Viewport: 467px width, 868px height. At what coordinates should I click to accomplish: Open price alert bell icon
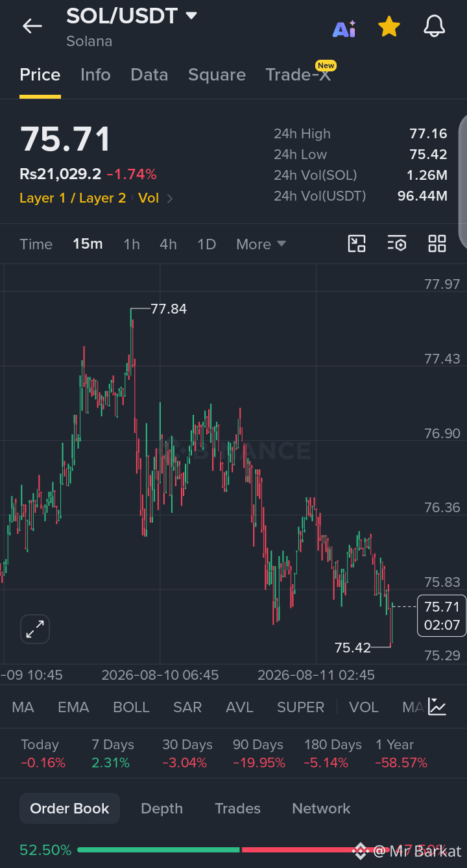(435, 27)
